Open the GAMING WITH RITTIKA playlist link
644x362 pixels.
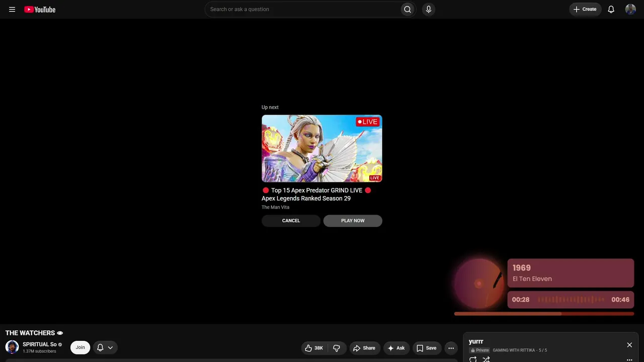click(x=514, y=350)
